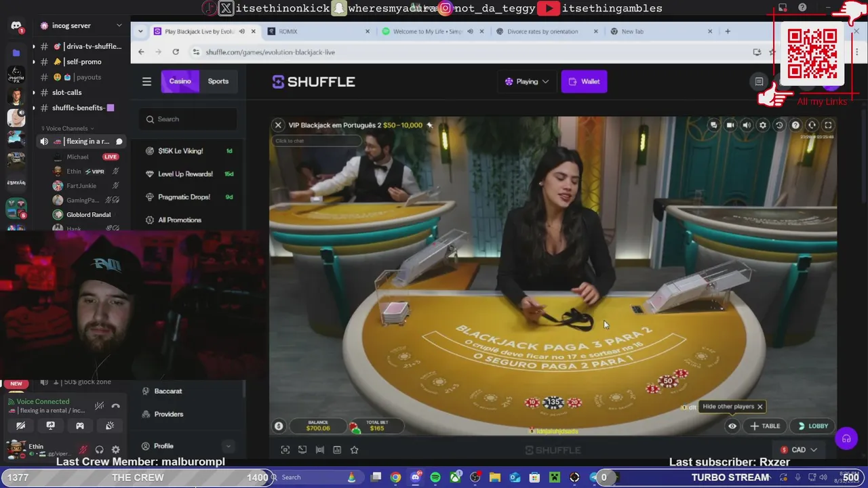Image resolution: width=868 pixels, height=488 pixels.
Task: Click the 'Click to chat' input field
Action: pos(316,141)
